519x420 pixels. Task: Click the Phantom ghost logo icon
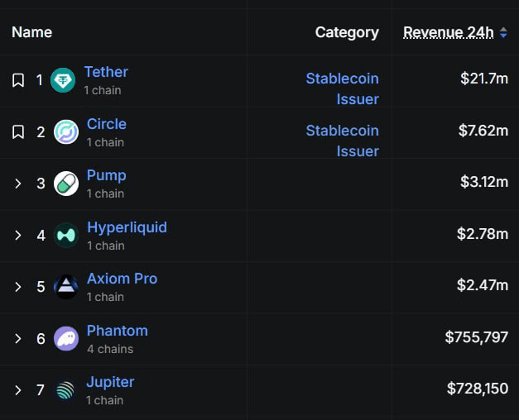66,338
